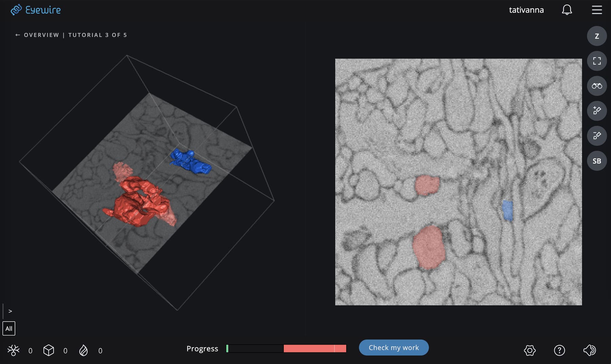Image resolution: width=611 pixels, height=364 pixels.
Task: Select the remove segment paint tool
Action: click(596, 136)
